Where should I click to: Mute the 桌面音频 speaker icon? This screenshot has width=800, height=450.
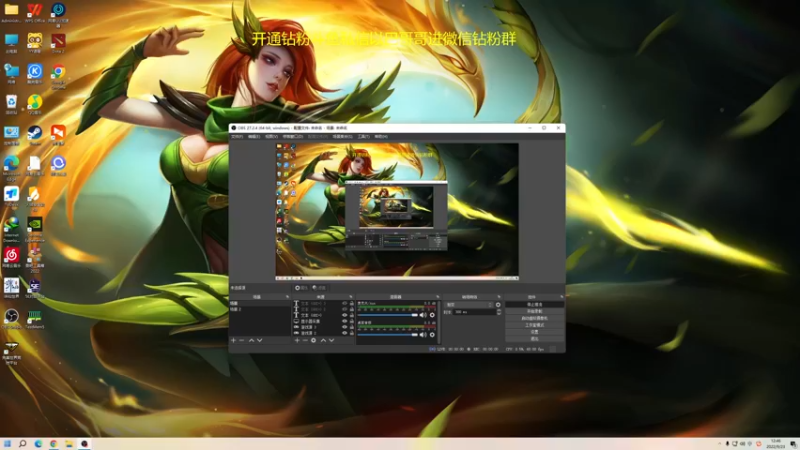click(x=423, y=335)
